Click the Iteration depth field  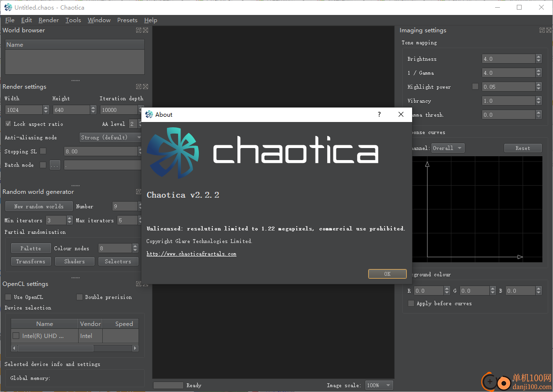click(119, 110)
